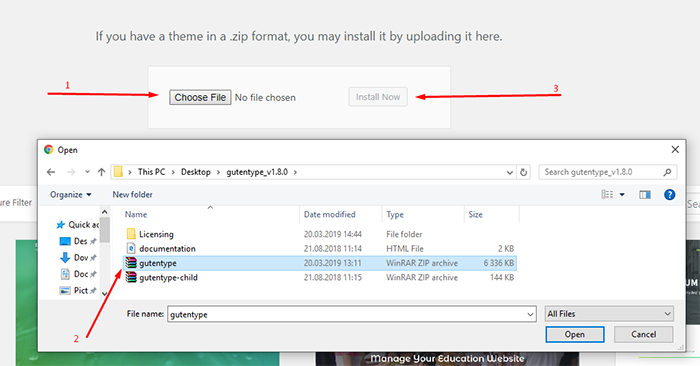The height and width of the screenshot is (366, 700).
Task: Open the pinned Desktop navigation item
Action: tap(78, 241)
